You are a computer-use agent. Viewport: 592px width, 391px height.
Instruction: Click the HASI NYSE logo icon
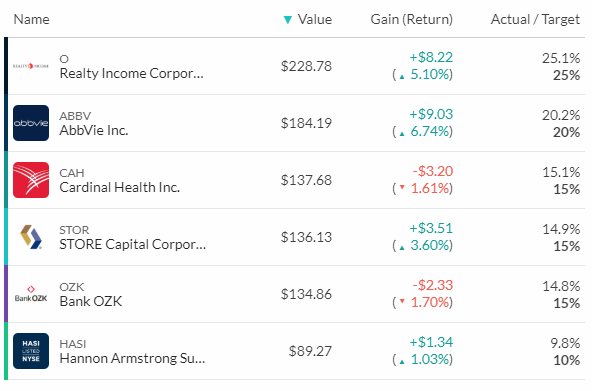pyautogui.click(x=31, y=351)
